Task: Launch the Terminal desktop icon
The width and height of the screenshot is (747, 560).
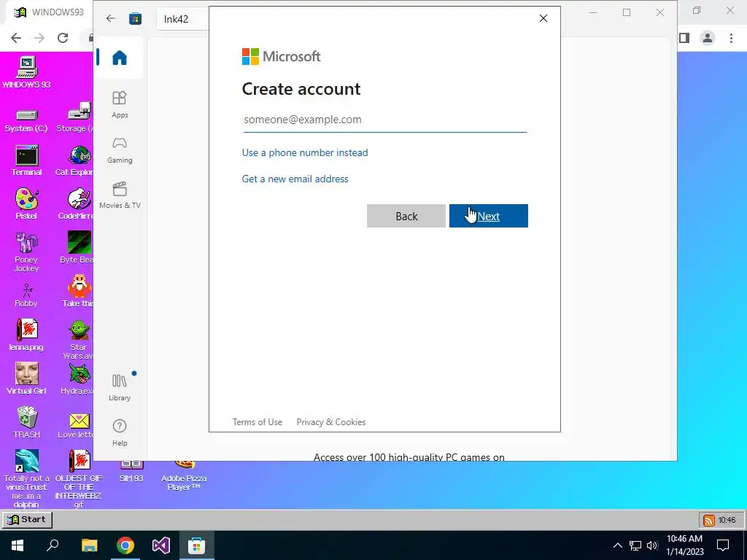Action: (26, 160)
